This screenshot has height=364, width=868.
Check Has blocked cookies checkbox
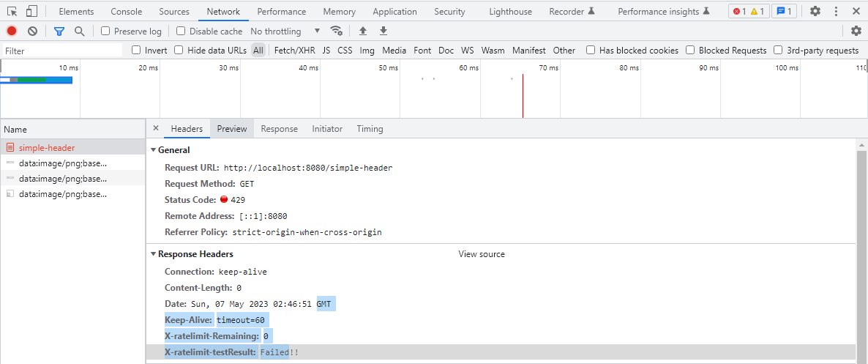pyautogui.click(x=591, y=51)
